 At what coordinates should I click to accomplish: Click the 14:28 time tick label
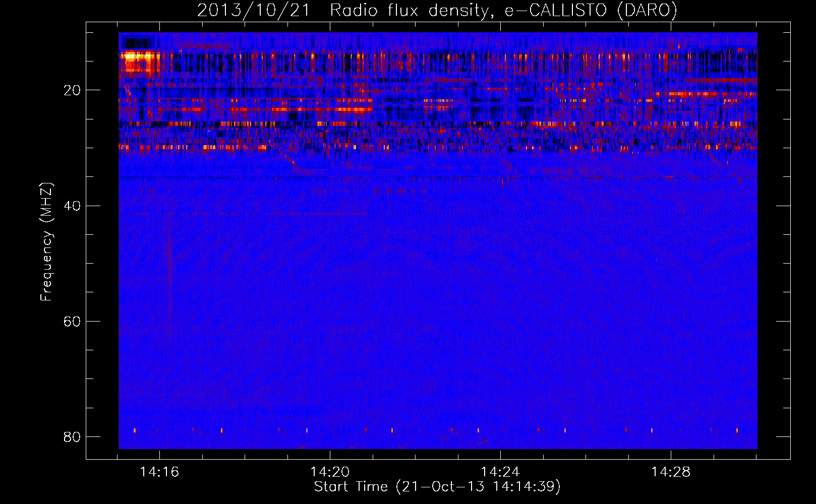point(671,472)
